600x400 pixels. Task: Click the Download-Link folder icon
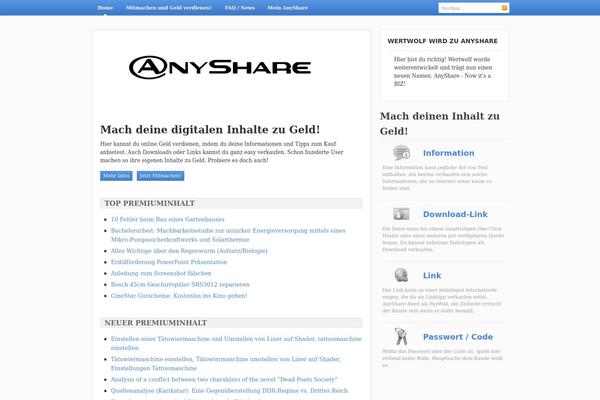click(401, 214)
